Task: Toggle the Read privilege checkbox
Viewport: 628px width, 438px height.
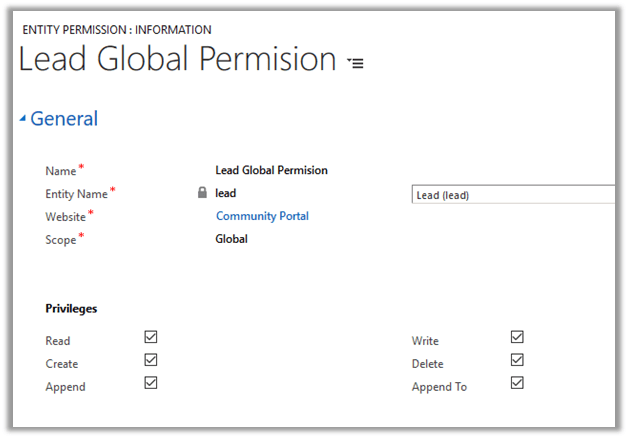Action: (151, 338)
